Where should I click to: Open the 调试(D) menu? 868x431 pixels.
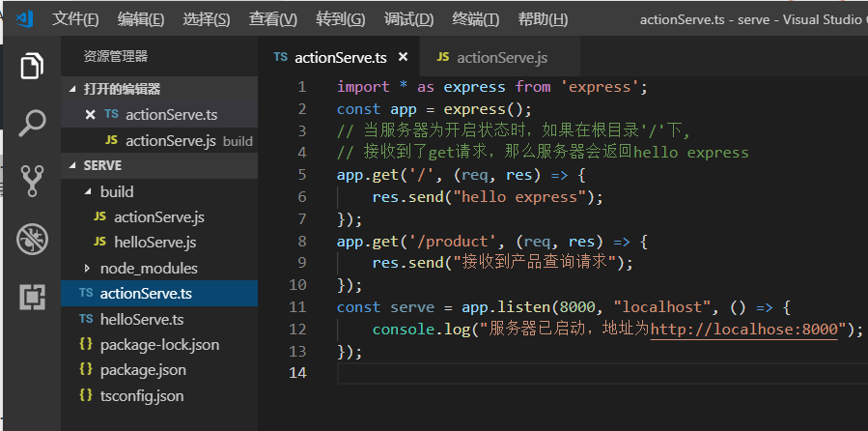[408, 19]
